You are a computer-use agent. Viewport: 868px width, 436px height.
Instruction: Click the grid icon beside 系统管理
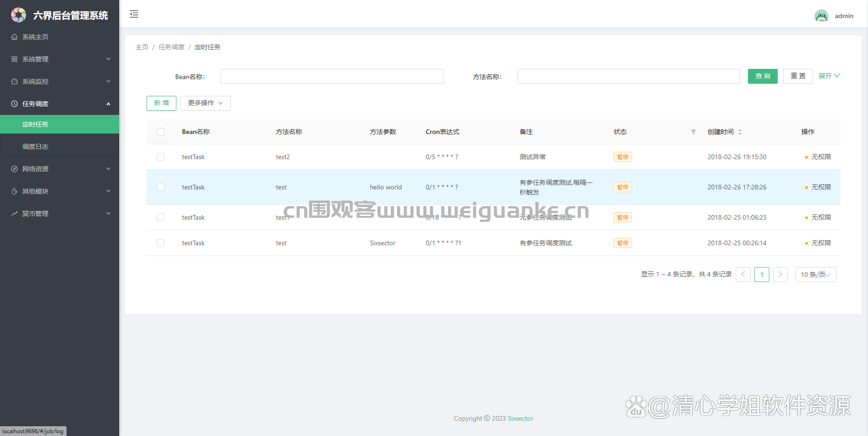14,59
